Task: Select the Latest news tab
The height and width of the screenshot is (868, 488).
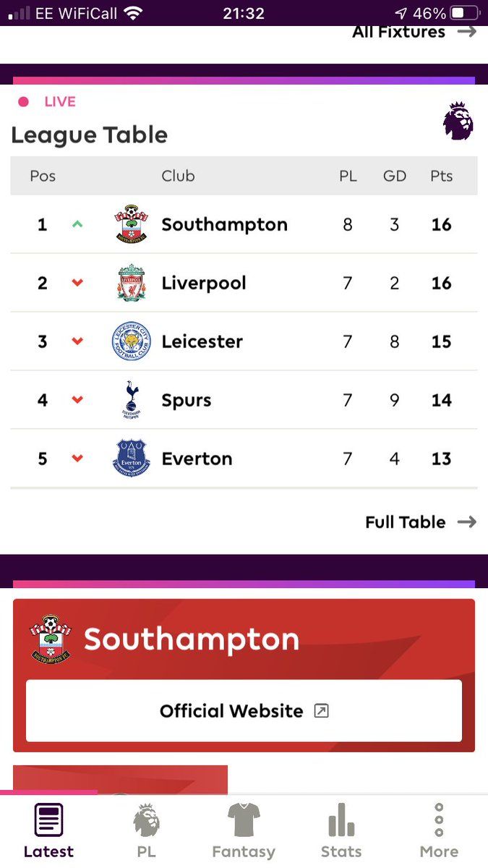Action: click(x=48, y=830)
